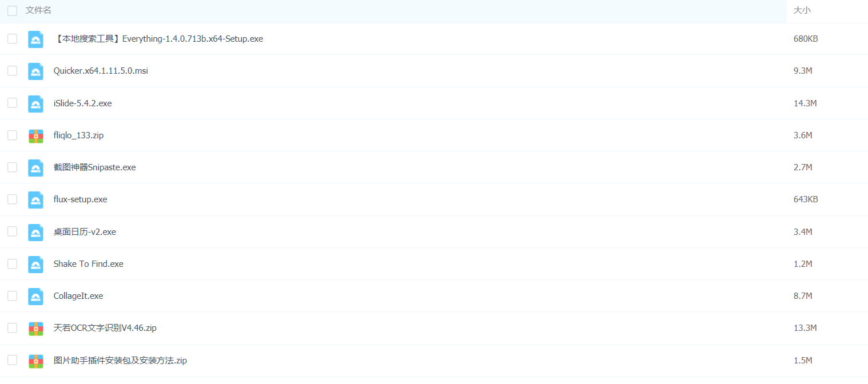Viewport: 868px width, 384px height.
Task: Sort by the 大小 column header
Action: tap(802, 10)
